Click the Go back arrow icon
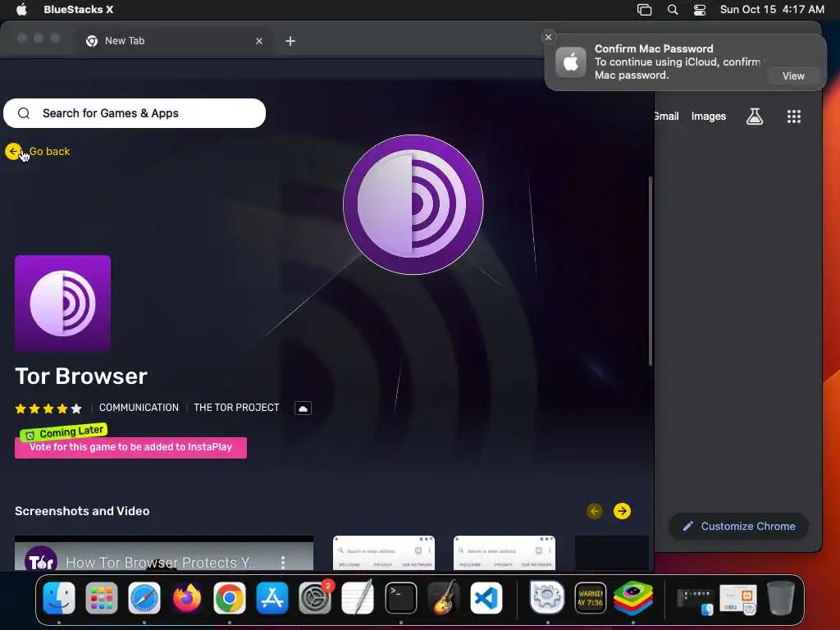Viewport: 840px width, 630px height. (x=13, y=152)
